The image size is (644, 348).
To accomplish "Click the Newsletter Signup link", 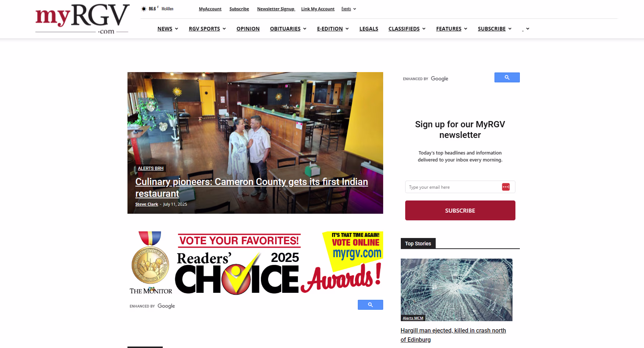I will pyautogui.click(x=276, y=9).
